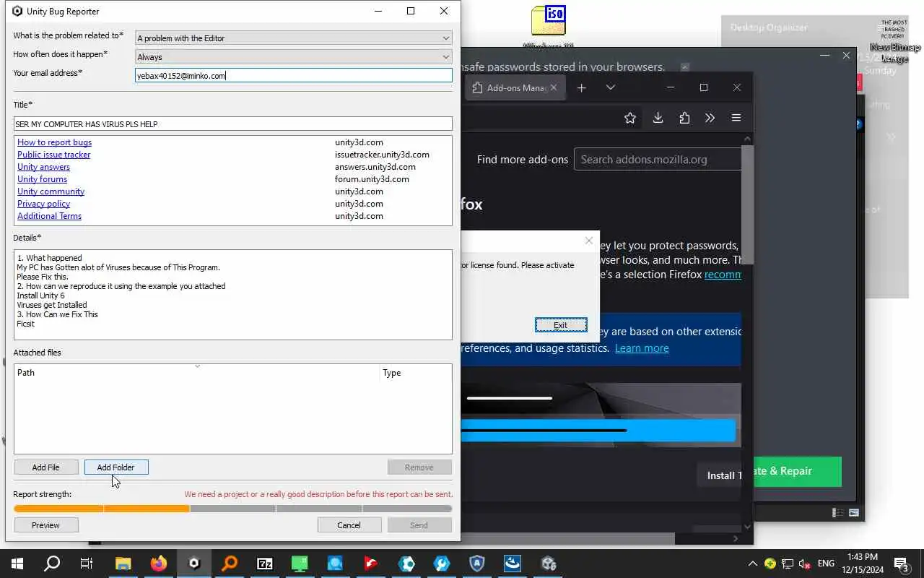
Task: Click the email address field
Action: pos(294,75)
